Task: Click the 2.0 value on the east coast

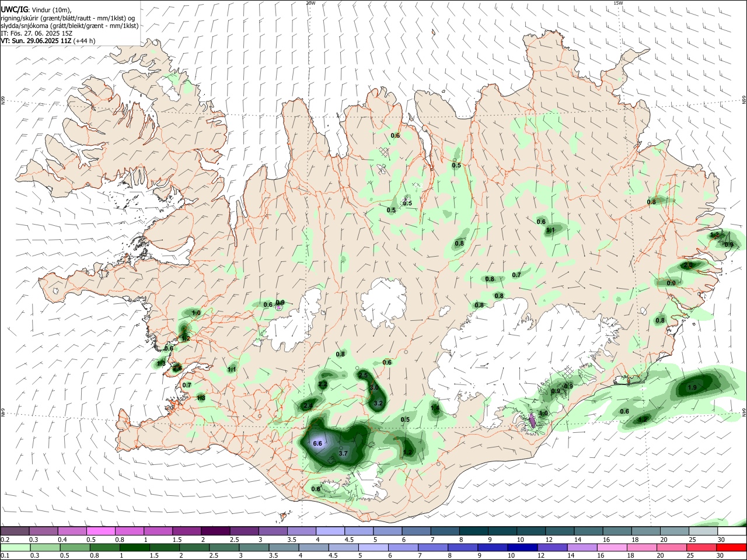Action: pos(688,265)
